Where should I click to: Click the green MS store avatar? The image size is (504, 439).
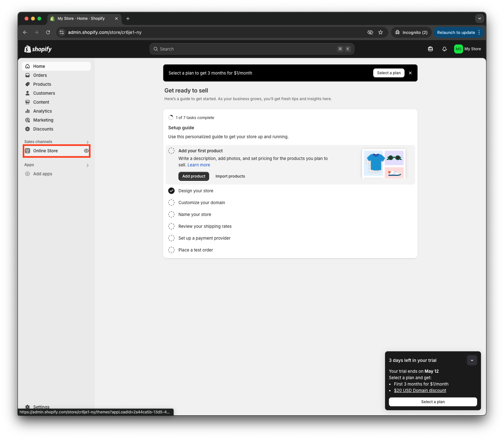point(458,49)
